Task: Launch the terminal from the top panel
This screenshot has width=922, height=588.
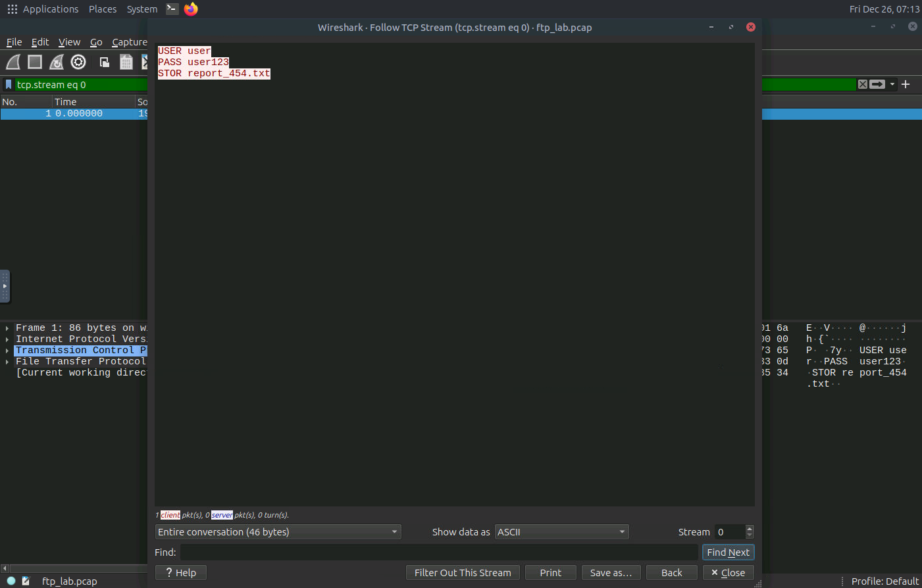Action: 172,9
